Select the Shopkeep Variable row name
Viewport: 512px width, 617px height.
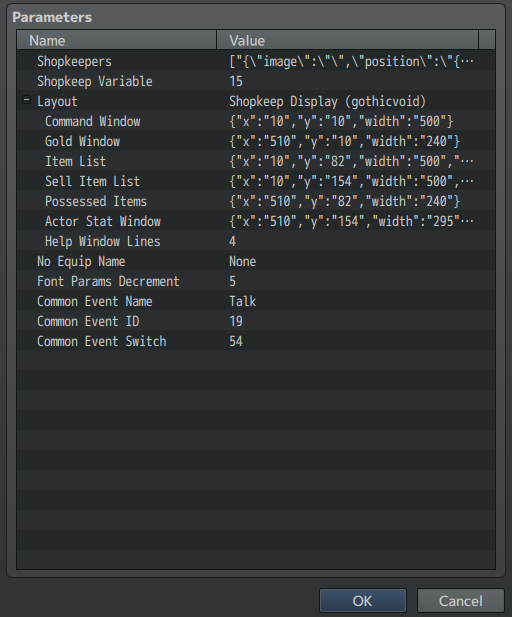coord(95,81)
